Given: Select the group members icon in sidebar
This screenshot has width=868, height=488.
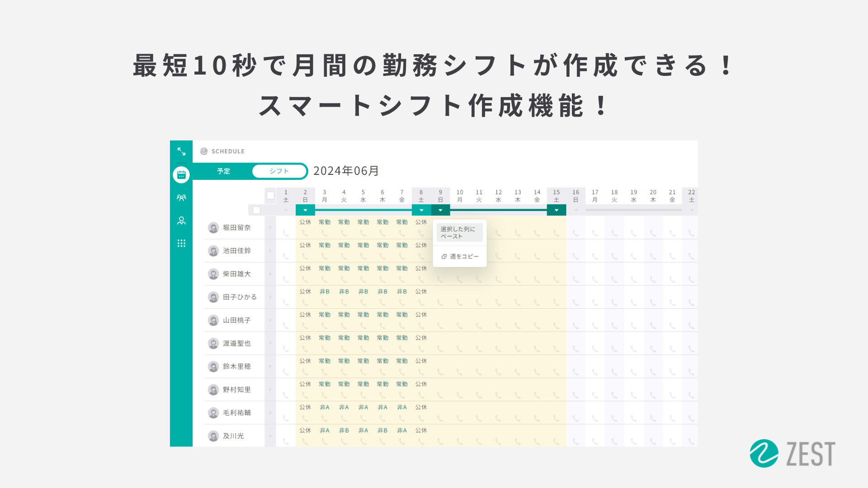Looking at the screenshot, I should click(x=181, y=197).
